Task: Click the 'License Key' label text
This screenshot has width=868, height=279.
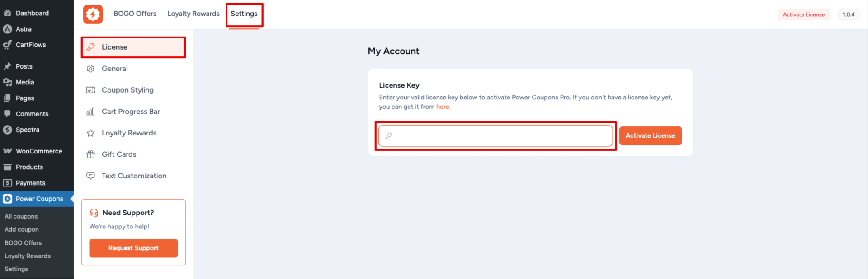Action: point(399,85)
